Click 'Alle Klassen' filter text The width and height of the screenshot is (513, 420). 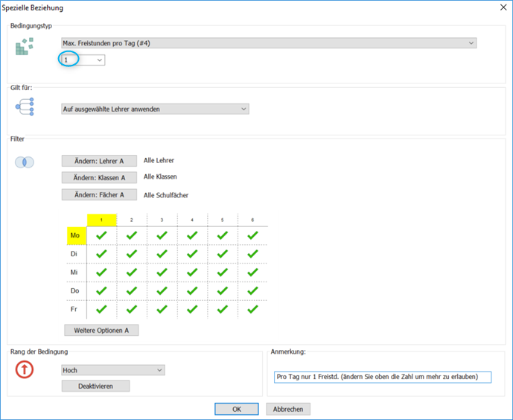160,176
